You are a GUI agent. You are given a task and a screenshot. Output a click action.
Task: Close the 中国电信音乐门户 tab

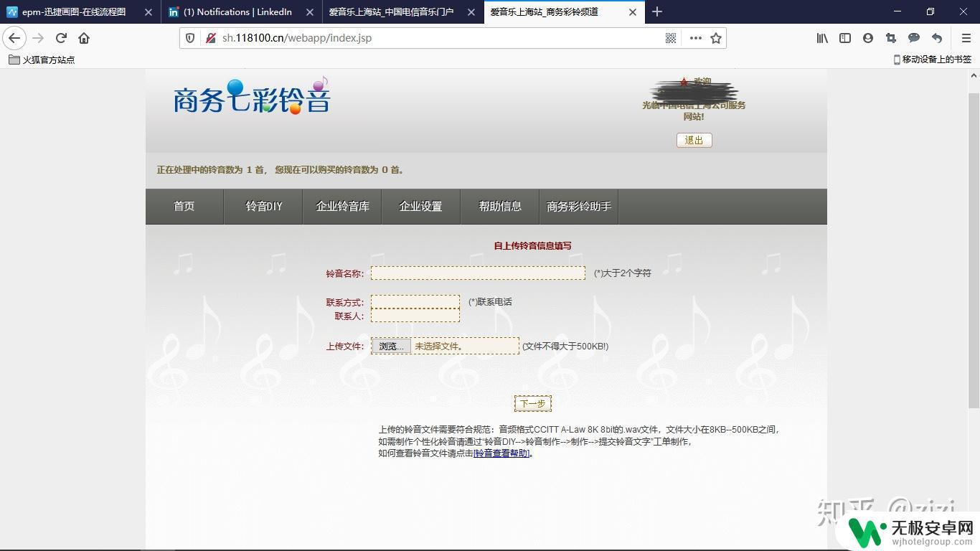pyautogui.click(x=471, y=12)
